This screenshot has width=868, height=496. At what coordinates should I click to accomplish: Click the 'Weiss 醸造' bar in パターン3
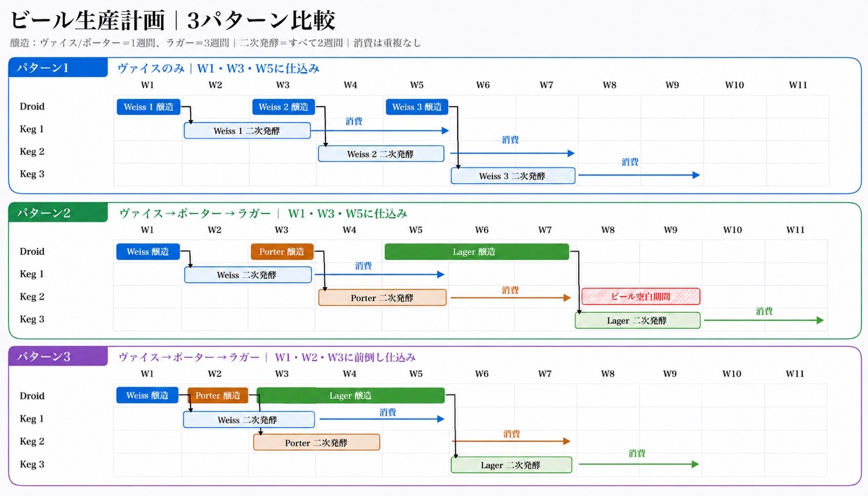[x=147, y=395]
